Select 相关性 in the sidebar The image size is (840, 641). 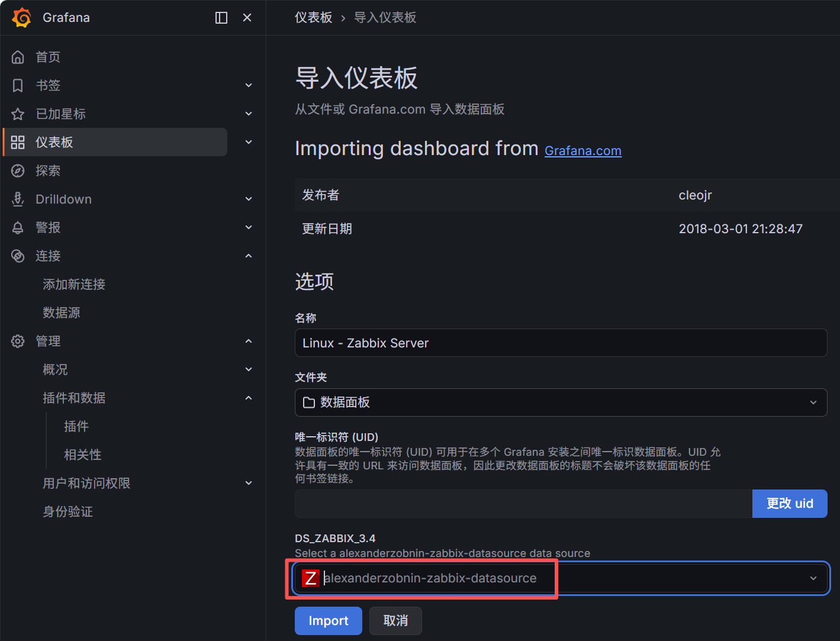pyautogui.click(x=83, y=455)
